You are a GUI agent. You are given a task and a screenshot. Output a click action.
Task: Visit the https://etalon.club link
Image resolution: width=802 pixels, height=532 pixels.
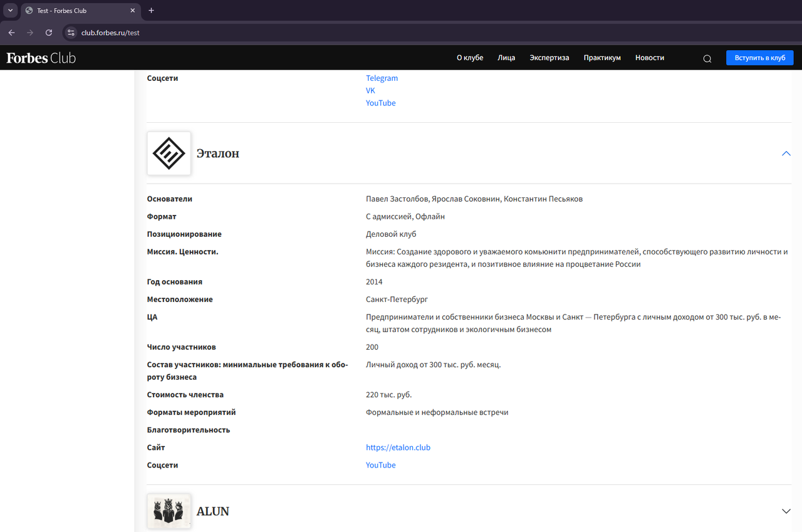(x=398, y=448)
